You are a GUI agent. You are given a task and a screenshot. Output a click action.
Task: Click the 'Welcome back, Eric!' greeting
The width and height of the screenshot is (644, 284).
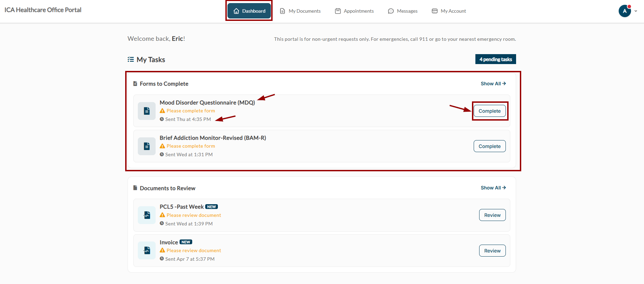156,39
